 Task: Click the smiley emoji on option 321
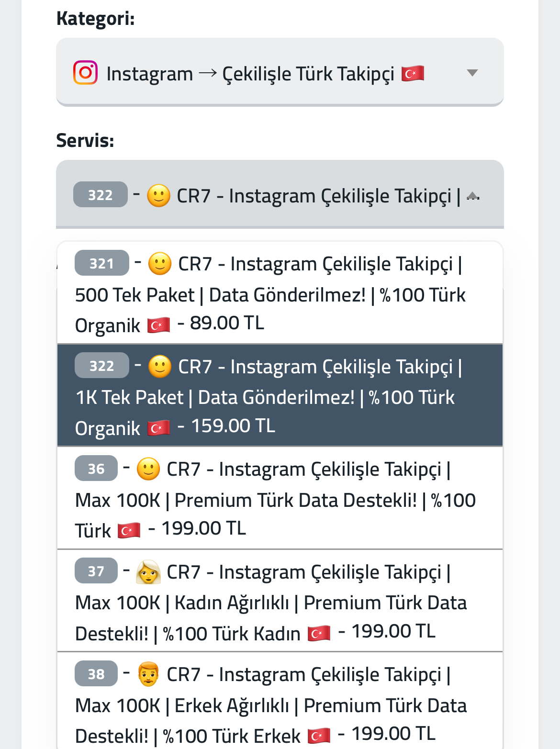coord(160,264)
